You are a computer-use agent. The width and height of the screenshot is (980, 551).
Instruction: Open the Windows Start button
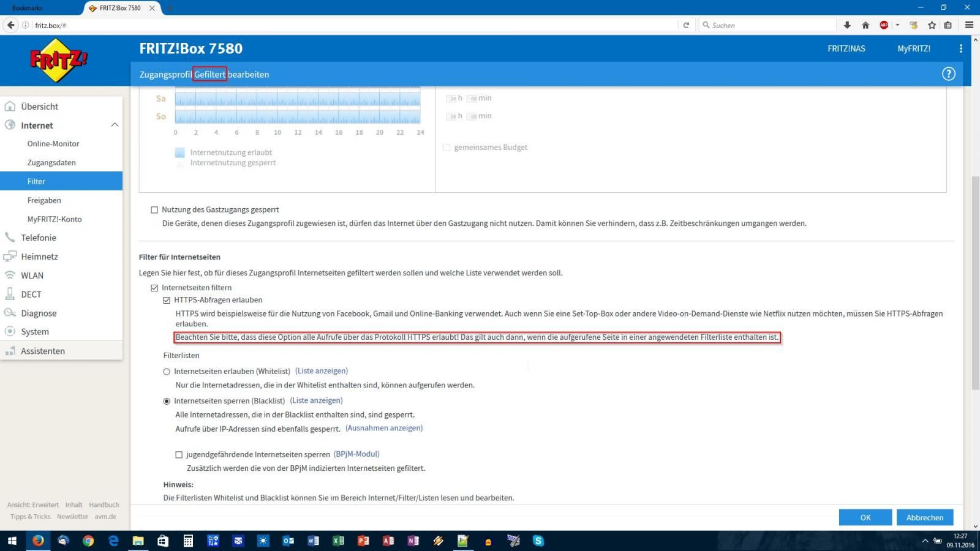click(x=12, y=541)
